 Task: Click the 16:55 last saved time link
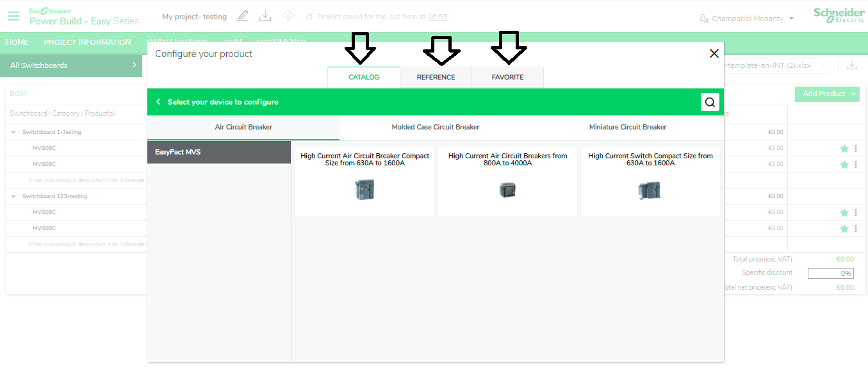(x=438, y=17)
